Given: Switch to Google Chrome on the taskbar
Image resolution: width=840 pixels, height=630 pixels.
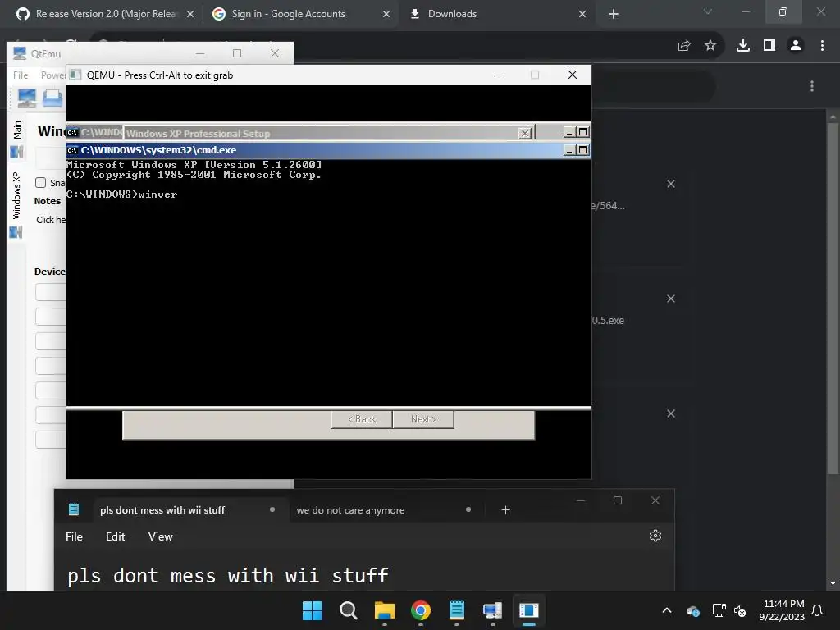Looking at the screenshot, I should (421, 610).
